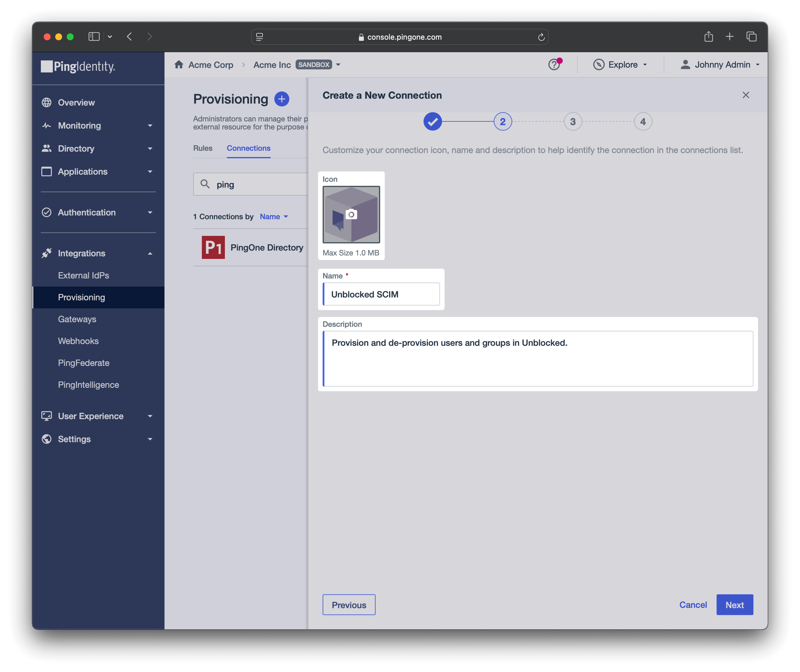Open a new browser tab

[729, 37]
